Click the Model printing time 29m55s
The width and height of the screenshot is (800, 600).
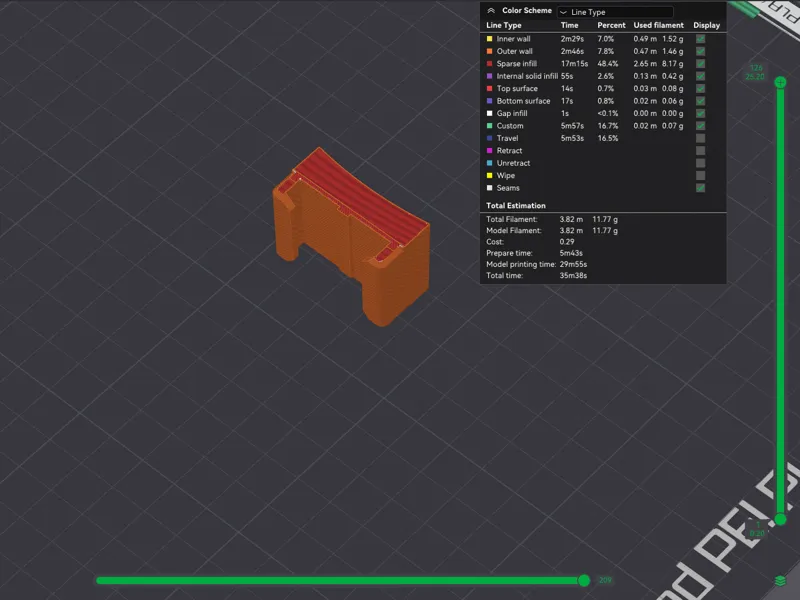573,264
